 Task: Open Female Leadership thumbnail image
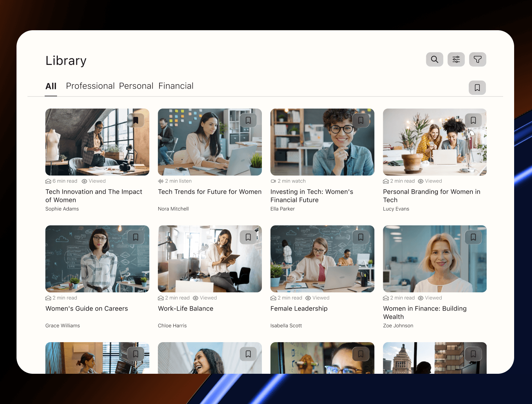322,259
